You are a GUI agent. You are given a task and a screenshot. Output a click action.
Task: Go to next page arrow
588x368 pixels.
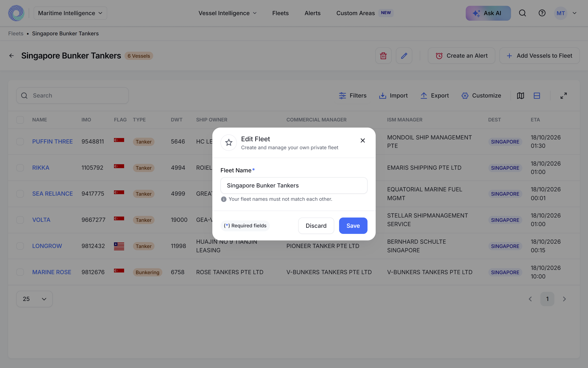click(564, 299)
